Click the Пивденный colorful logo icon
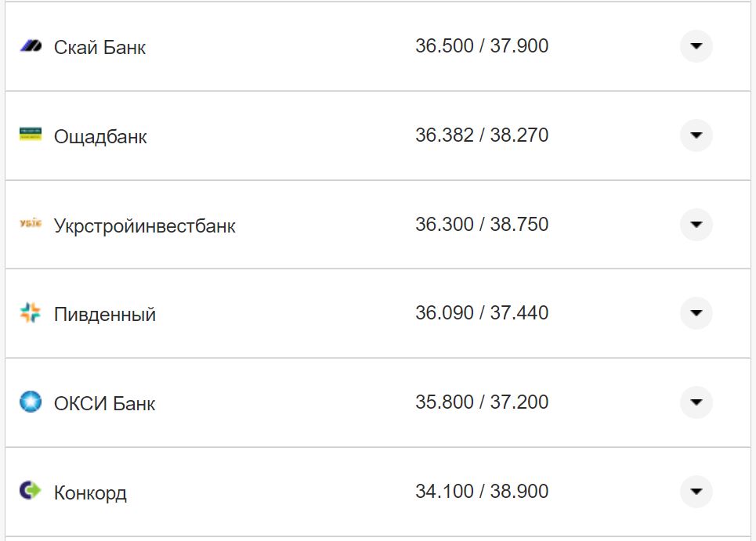This screenshot has width=756, height=541. [x=31, y=313]
